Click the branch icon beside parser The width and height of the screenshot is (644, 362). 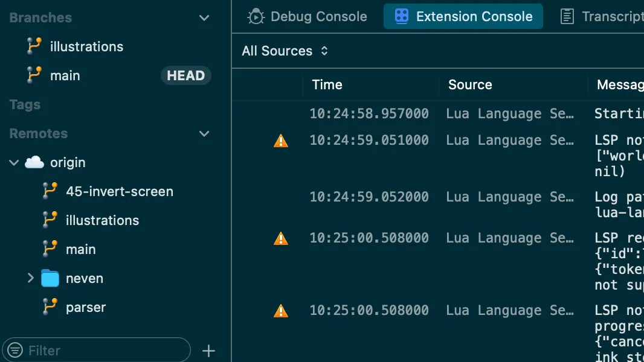[x=50, y=306]
